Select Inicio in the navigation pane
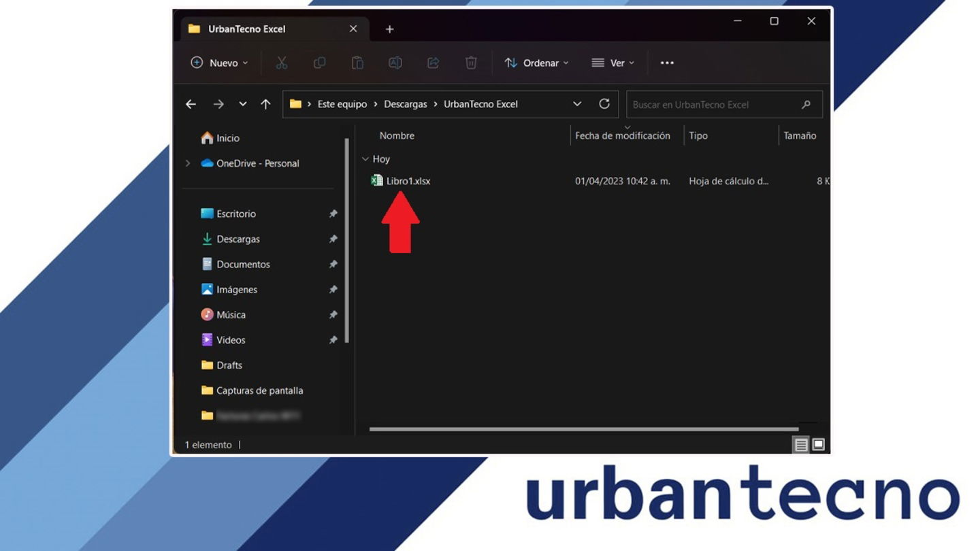 [x=220, y=138]
